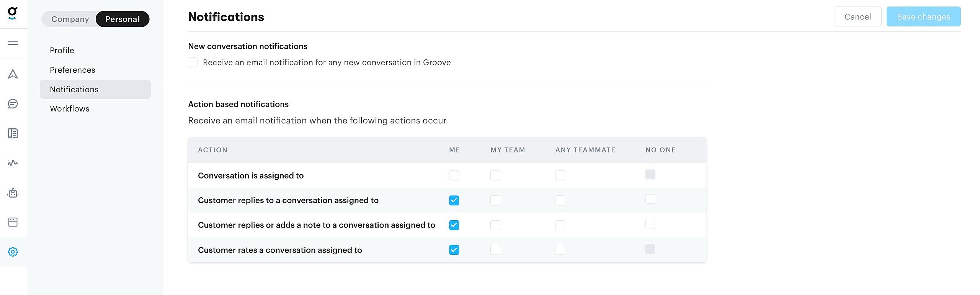The height and width of the screenshot is (295, 980).
Task: Go to Workflows settings page
Action: tap(70, 109)
